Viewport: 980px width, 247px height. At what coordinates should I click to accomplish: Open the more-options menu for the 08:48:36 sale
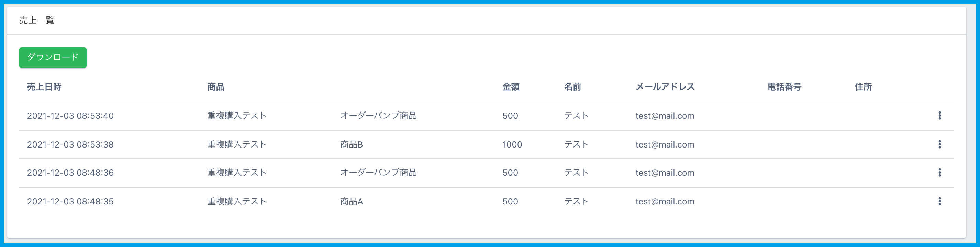(940, 173)
